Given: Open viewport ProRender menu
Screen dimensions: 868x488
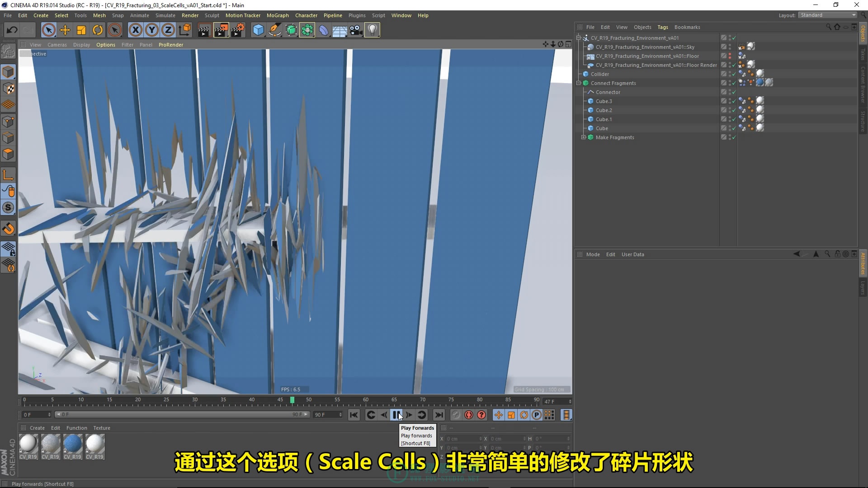Looking at the screenshot, I should point(171,45).
